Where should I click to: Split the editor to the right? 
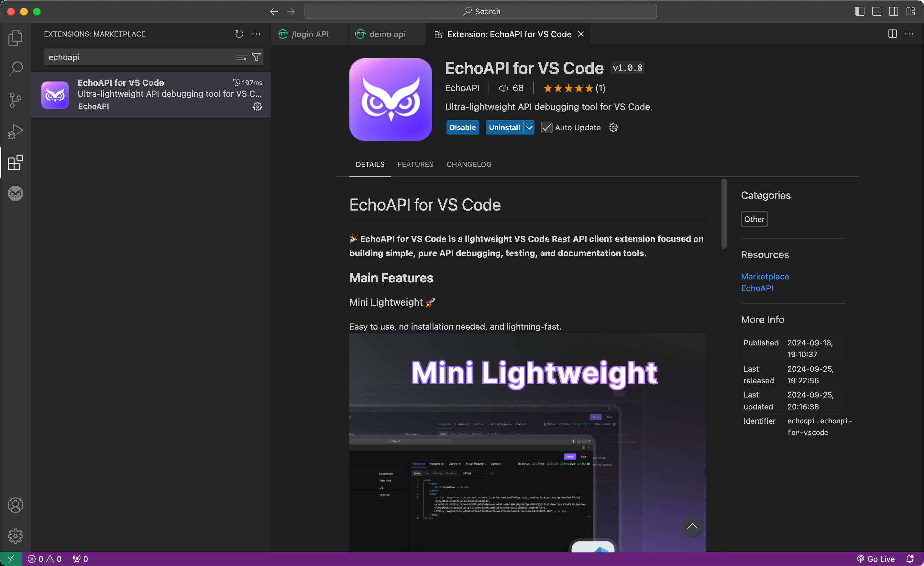pyautogui.click(x=893, y=34)
